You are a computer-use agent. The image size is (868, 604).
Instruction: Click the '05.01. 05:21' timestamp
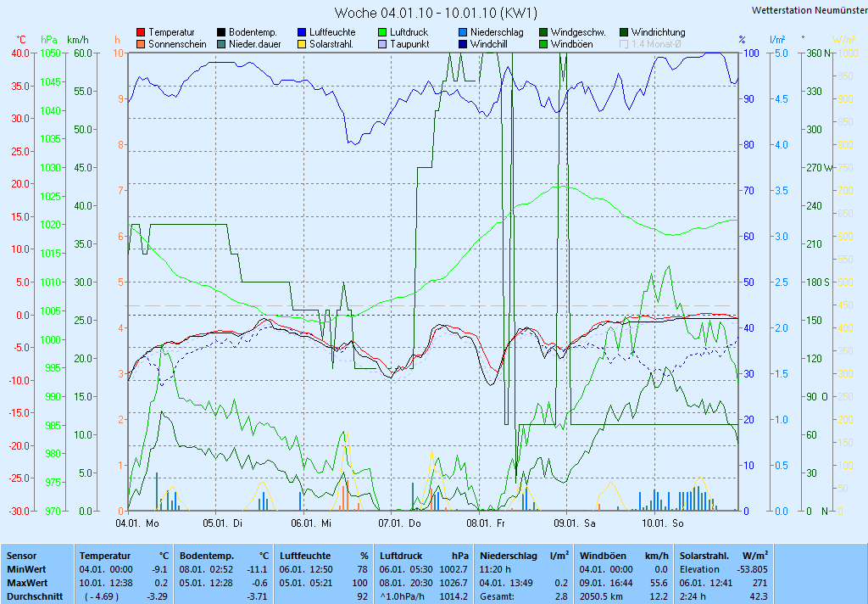tap(306, 584)
